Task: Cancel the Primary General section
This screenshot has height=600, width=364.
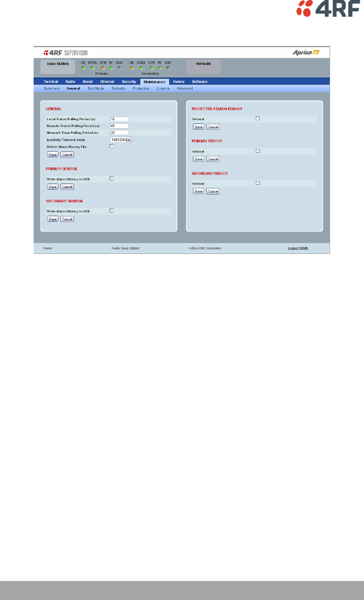Action: [67, 187]
